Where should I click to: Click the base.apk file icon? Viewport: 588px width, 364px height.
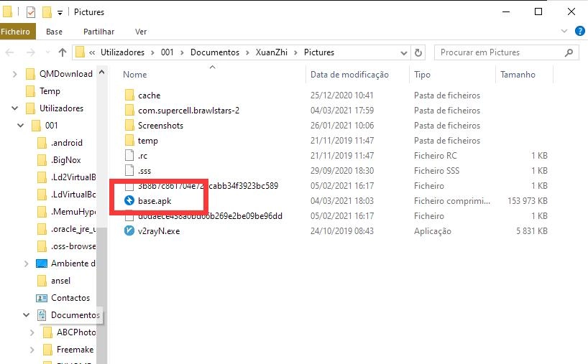[x=129, y=201]
